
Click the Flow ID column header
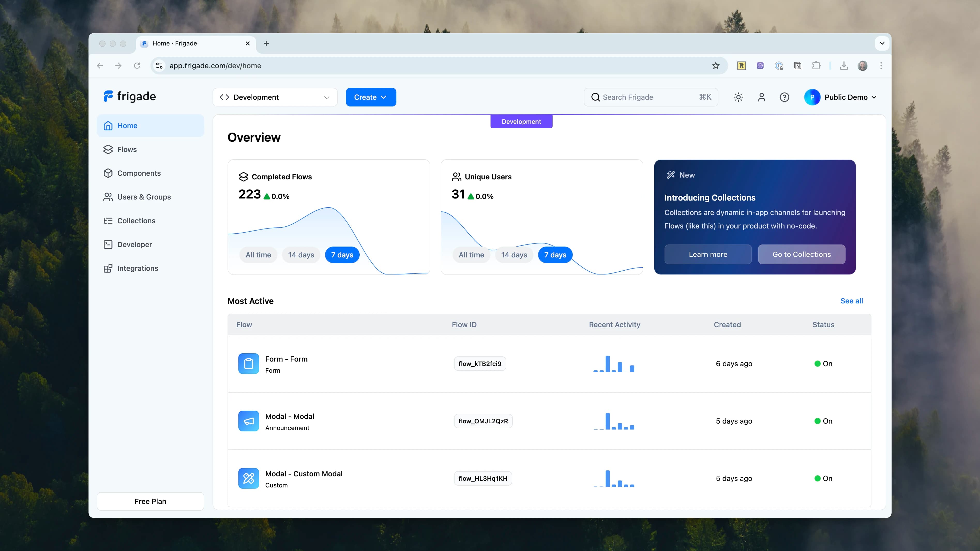(464, 325)
